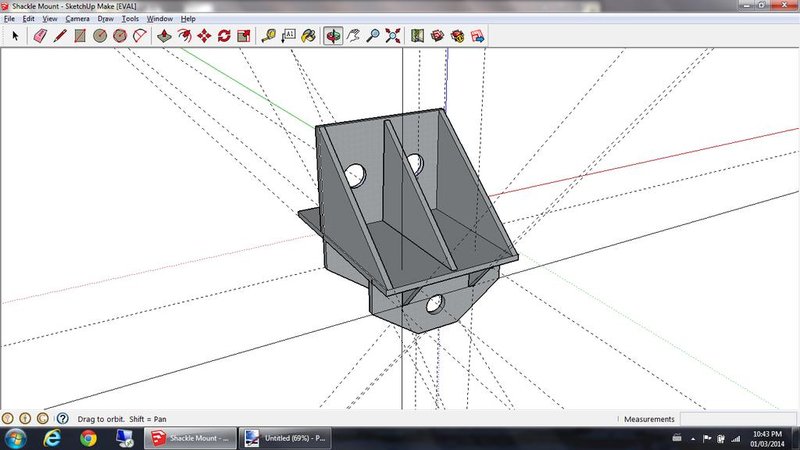Launch Google Chrome from taskbar

[x=88, y=438]
